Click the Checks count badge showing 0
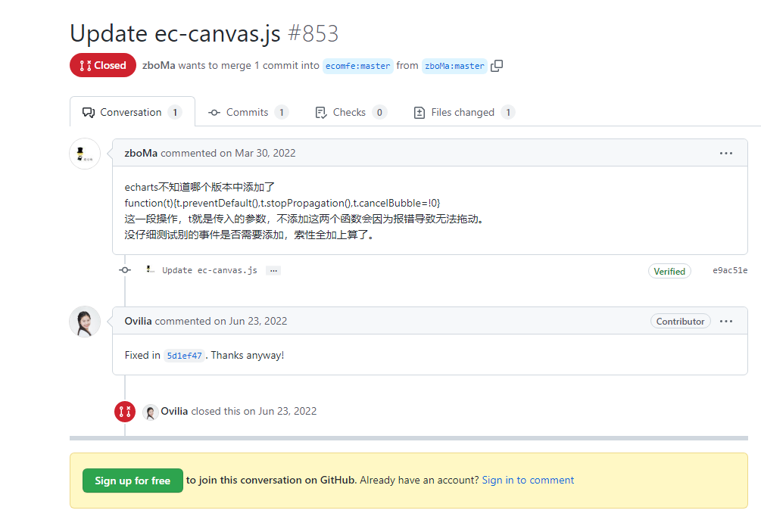 click(x=379, y=112)
